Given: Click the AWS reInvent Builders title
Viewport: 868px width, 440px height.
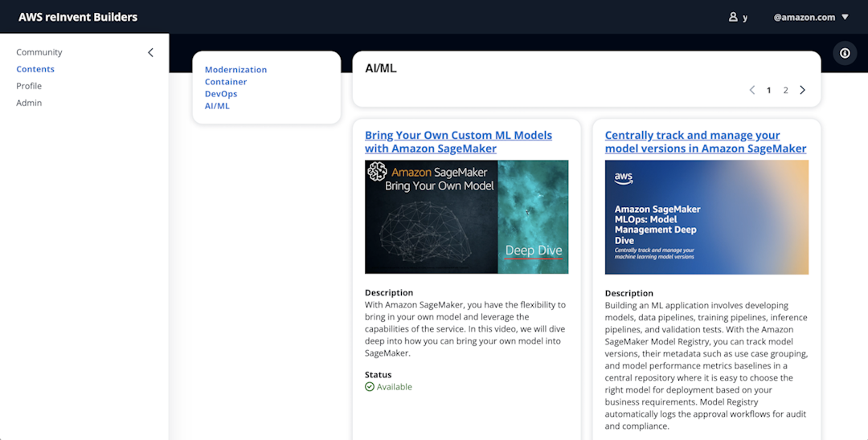Looking at the screenshot, I should coord(78,17).
